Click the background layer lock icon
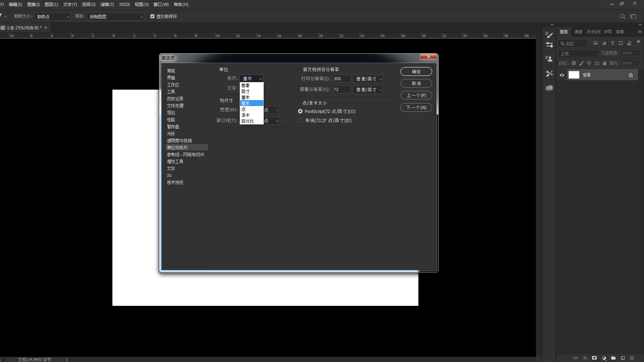644x362 pixels. (631, 75)
